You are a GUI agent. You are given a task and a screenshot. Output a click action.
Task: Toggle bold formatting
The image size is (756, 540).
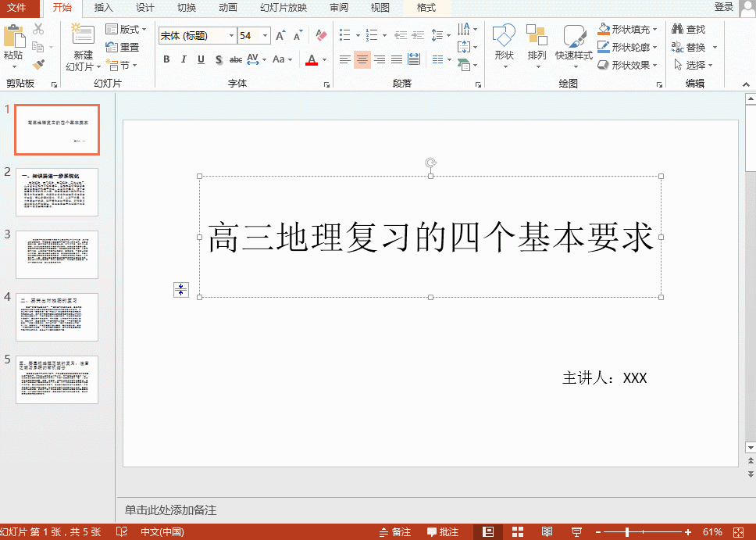tap(166, 59)
